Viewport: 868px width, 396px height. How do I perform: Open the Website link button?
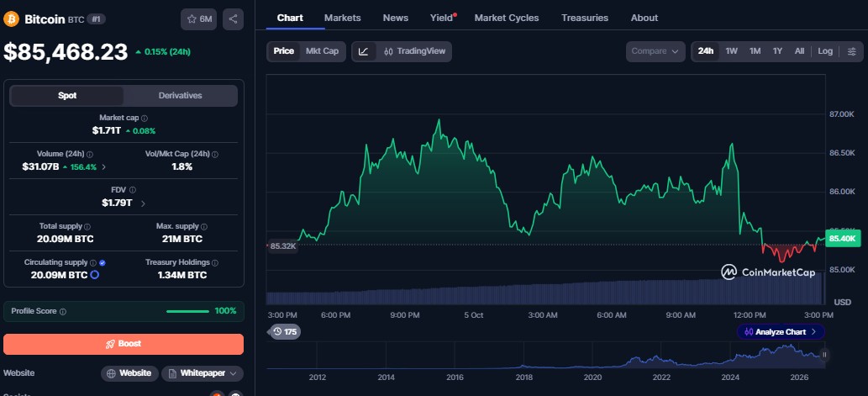pos(129,373)
